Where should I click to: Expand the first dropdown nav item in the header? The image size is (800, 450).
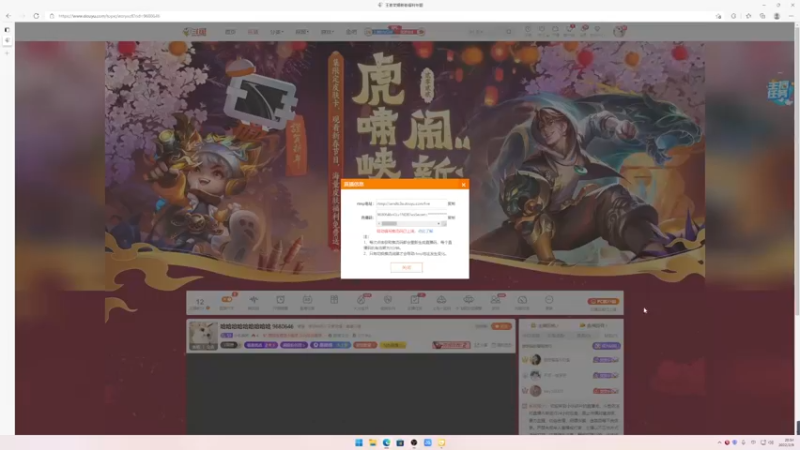[x=276, y=32]
